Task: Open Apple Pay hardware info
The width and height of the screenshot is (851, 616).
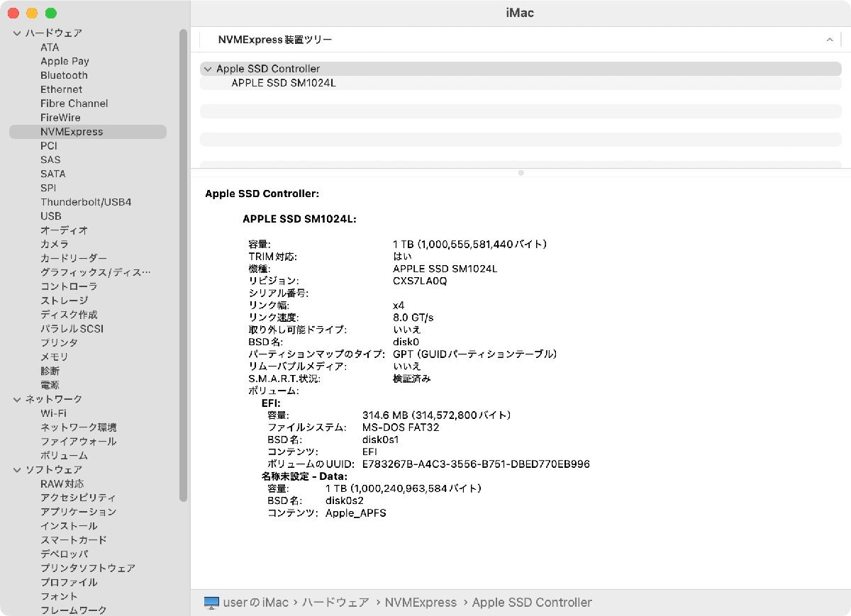Action: click(x=65, y=61)
